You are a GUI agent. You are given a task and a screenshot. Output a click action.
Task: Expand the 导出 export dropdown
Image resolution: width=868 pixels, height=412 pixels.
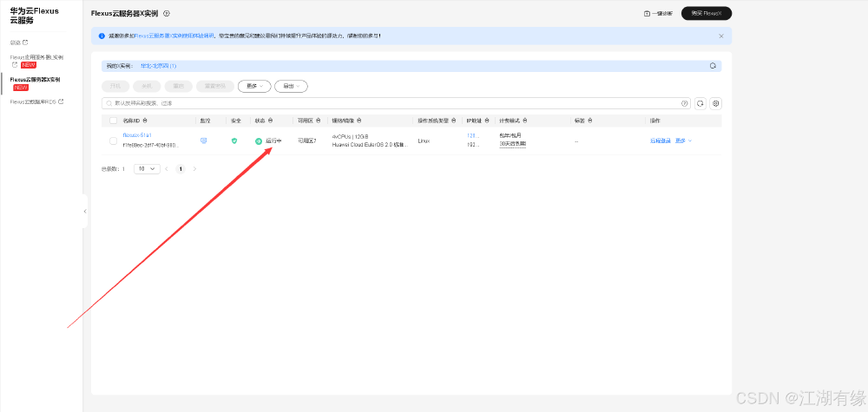(x=291, y=86)
